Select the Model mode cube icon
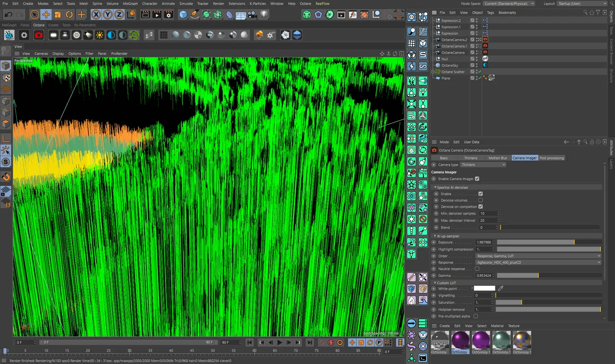Image resolution: width=615 pixels, height=364 pixels. [6, 66]
